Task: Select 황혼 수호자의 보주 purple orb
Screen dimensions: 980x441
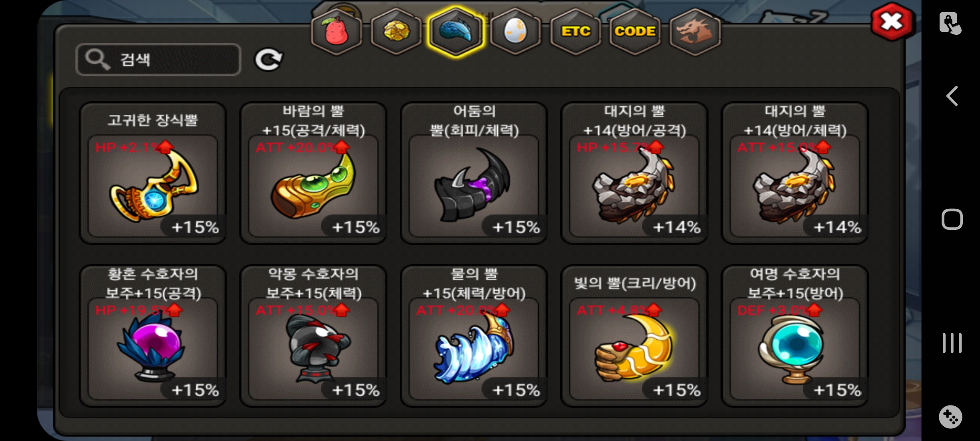Action: tap(153, 336)
